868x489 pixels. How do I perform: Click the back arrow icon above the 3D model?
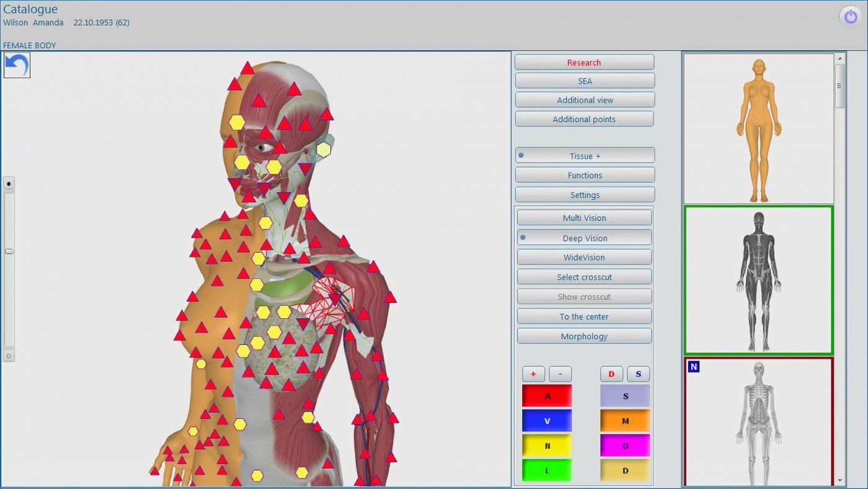[16, 65]
